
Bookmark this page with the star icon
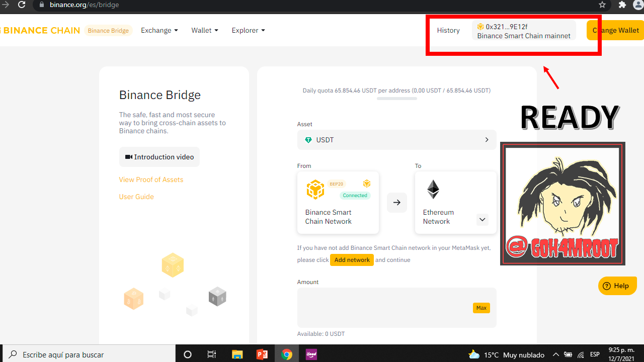(x=602, y=5)
